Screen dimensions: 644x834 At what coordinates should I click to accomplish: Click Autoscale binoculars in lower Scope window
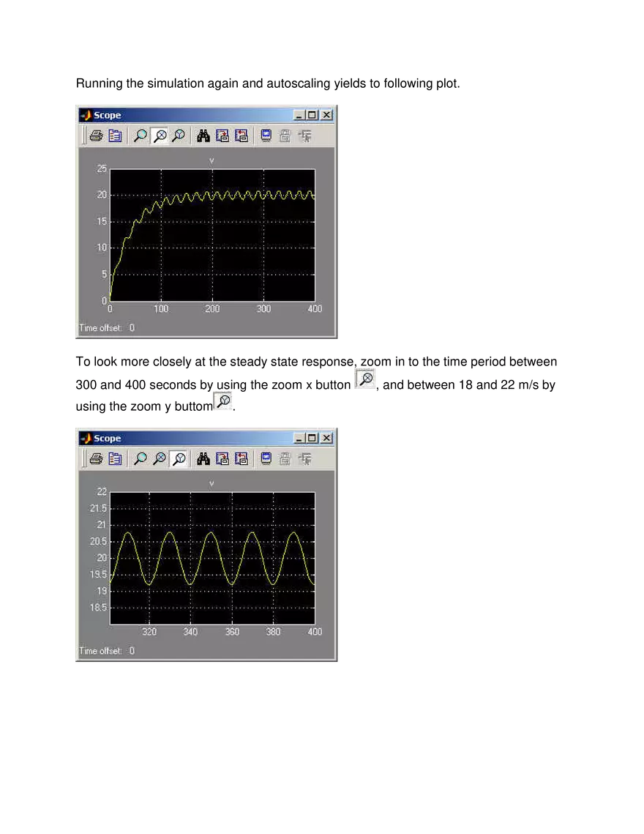coord(203,459)
